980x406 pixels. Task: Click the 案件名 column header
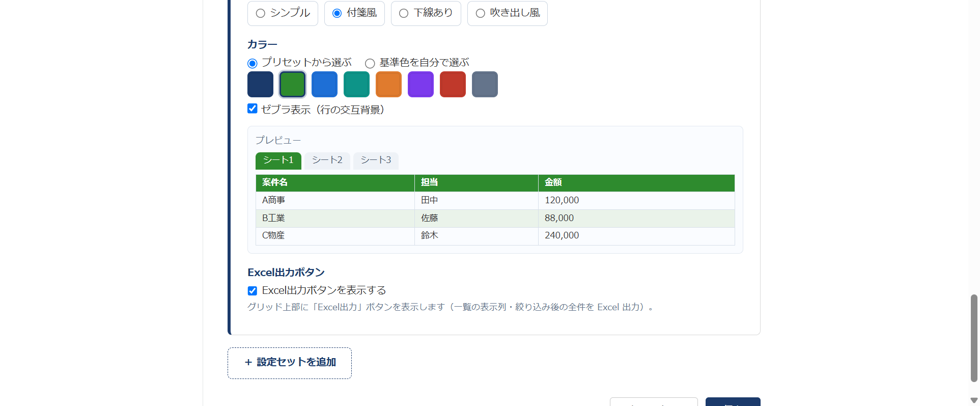335,183
